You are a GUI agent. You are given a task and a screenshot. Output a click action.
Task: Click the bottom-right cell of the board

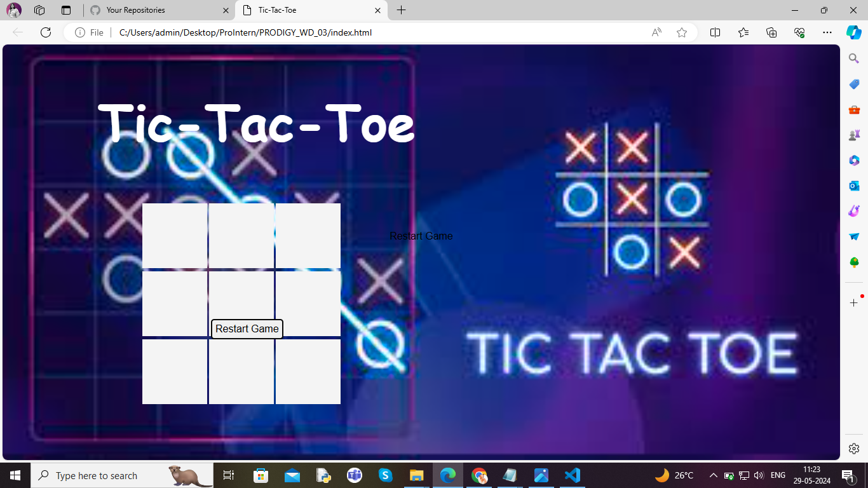click(308, 372)
